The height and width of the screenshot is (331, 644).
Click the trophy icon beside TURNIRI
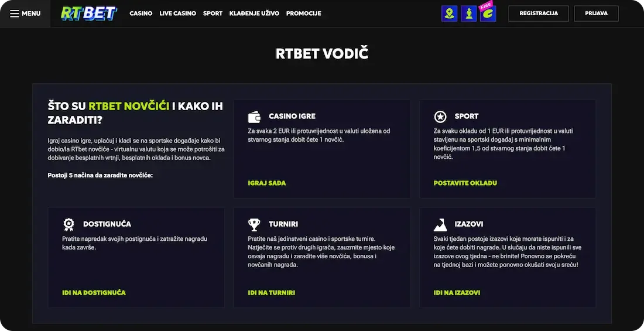coord(254,224)
